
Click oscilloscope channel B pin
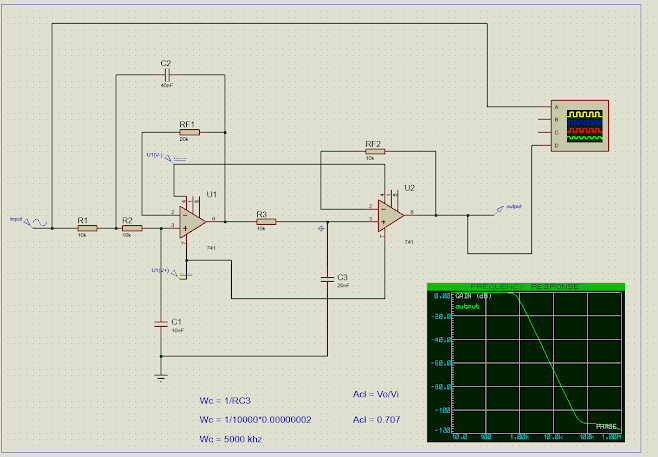[x=544, y=120]
